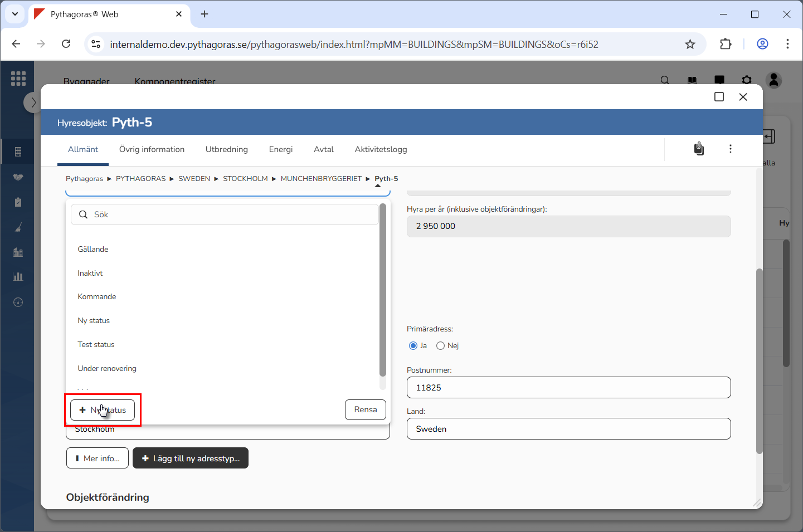
Task: Open the user profile avatar
Action: tap(773, 80)
